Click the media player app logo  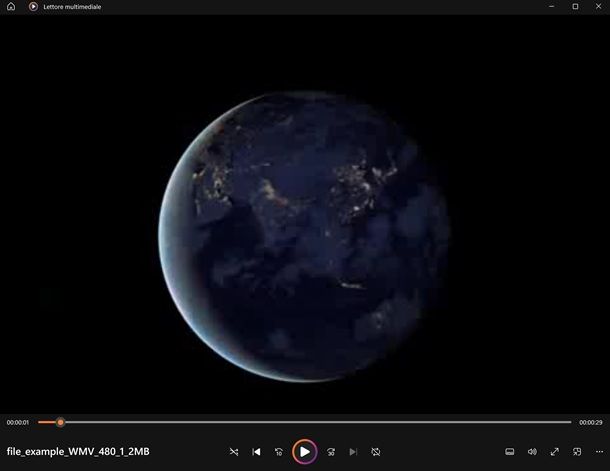[32, 6]
